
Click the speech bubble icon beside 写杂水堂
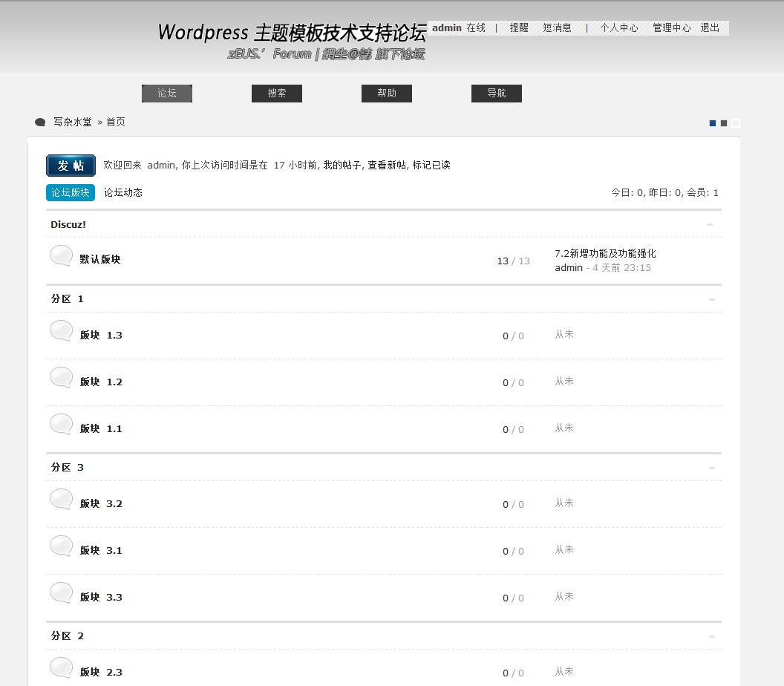[x=40, y=122]
